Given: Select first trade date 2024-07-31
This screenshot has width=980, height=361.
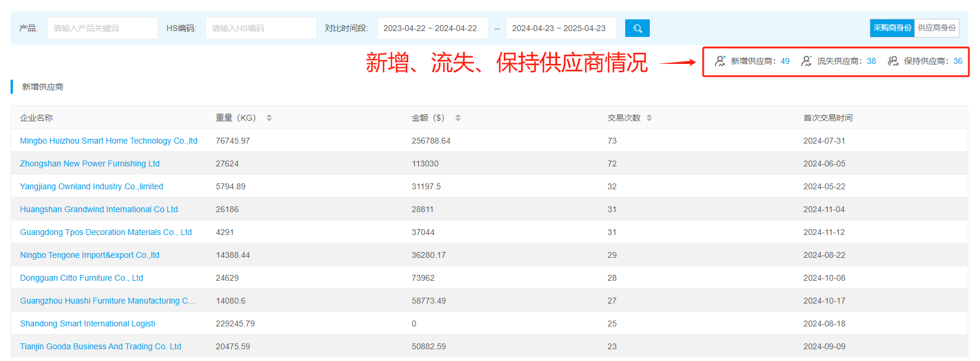Looking at the screenshot, I should pos(824,141).
